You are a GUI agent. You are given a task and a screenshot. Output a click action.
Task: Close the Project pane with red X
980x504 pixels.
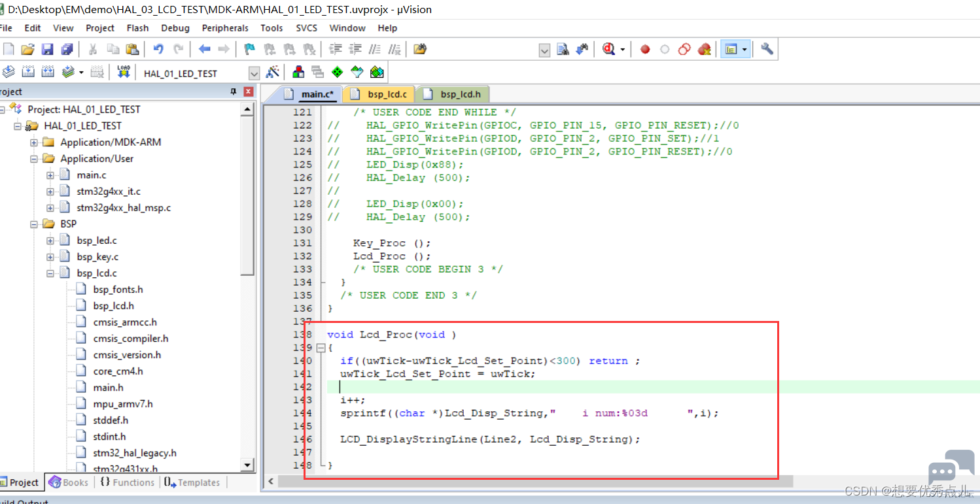[x=248, y=92]
